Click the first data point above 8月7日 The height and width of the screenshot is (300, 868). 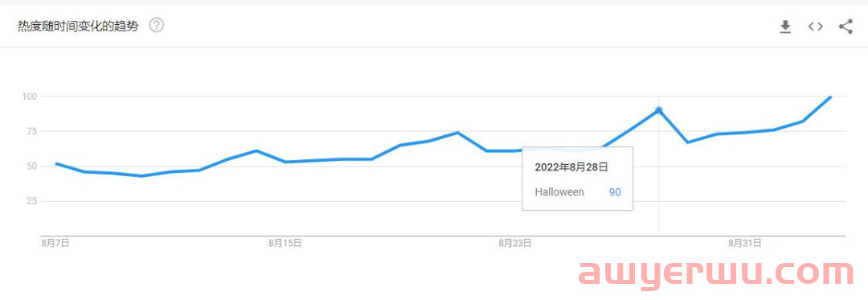coord(56,164)
